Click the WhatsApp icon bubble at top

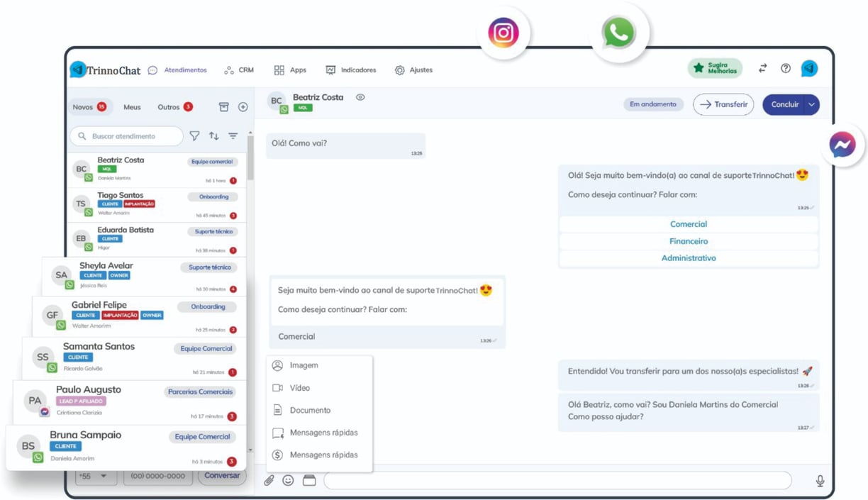pyautogui.click(x=619, y=33)
